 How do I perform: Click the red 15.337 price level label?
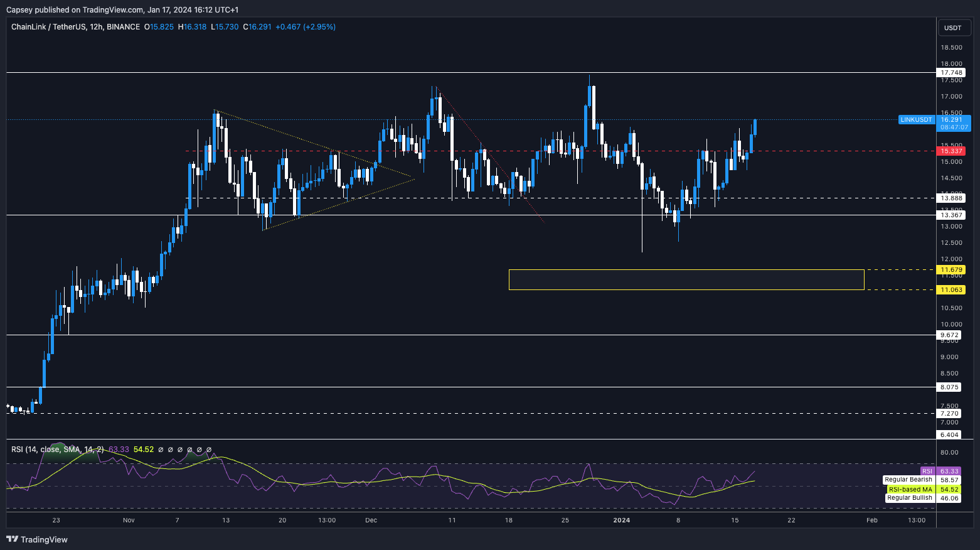[951, 151]
